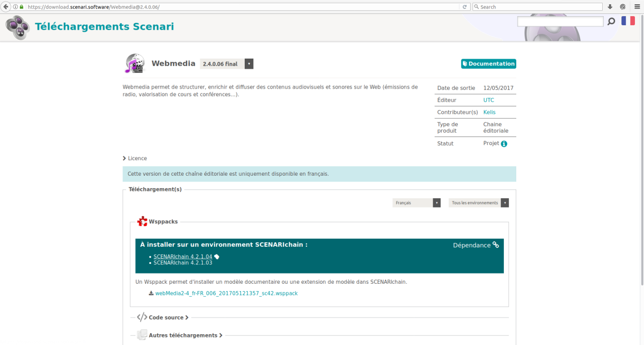The height and width of the screenshot is (345, 644).
Task: Click the release date 12/05/2017
Action: (499, 88)
